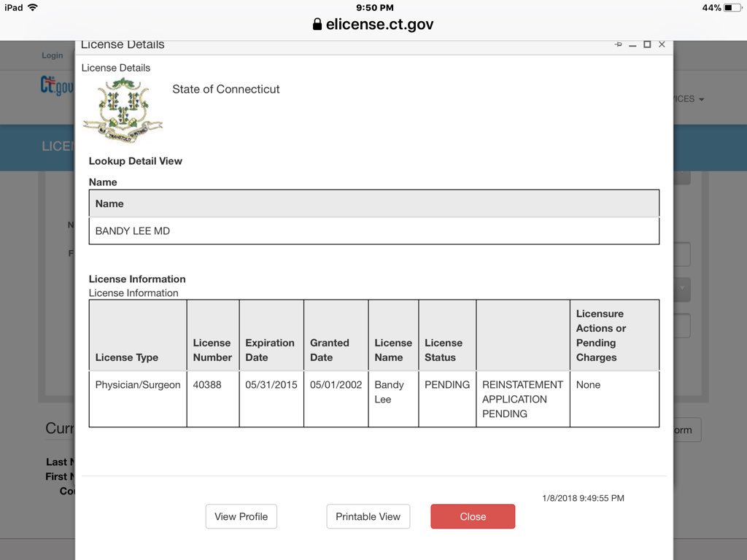The image size is (747, 560).
Task: Open the Services dropdown arrow in background
Action: [x=701, y=99]
